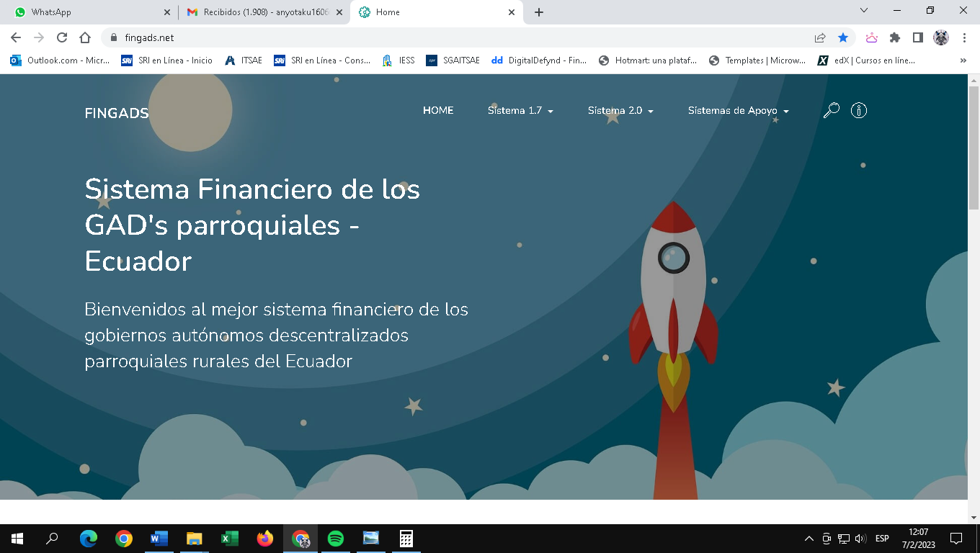This screenshot has height=553, width=980.
Task: Click the FINGADS site logo text
Action: pyautogui.click(x=117, y=113)
